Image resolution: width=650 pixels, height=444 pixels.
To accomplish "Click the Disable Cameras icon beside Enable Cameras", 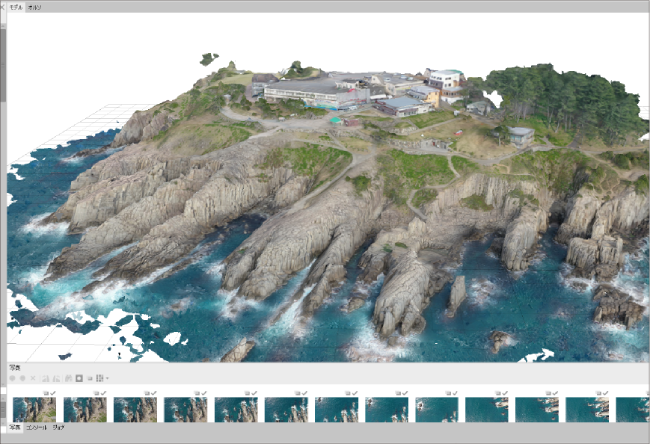I will click(x=22, y=378).
